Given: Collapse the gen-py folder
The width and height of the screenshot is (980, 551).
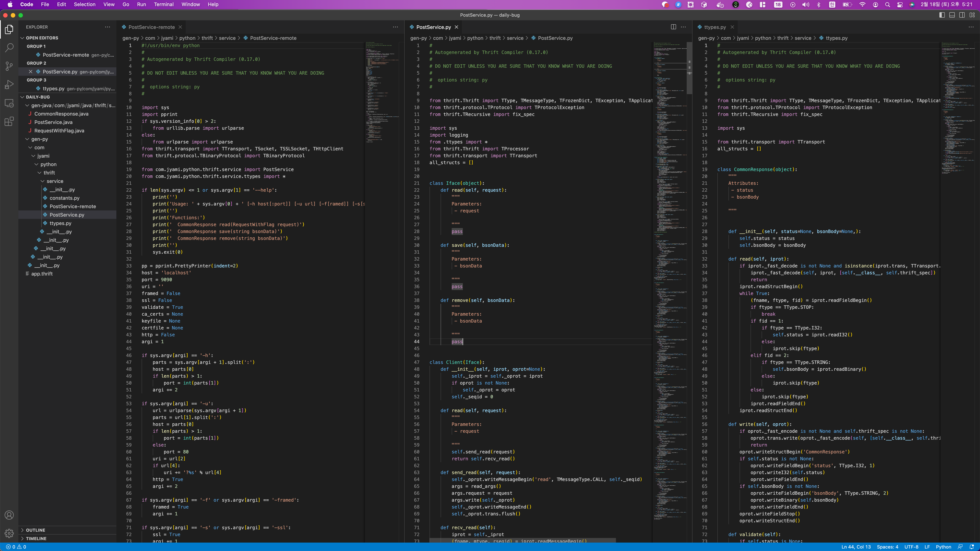Looking at the screenshot, I should click(40, 139).
